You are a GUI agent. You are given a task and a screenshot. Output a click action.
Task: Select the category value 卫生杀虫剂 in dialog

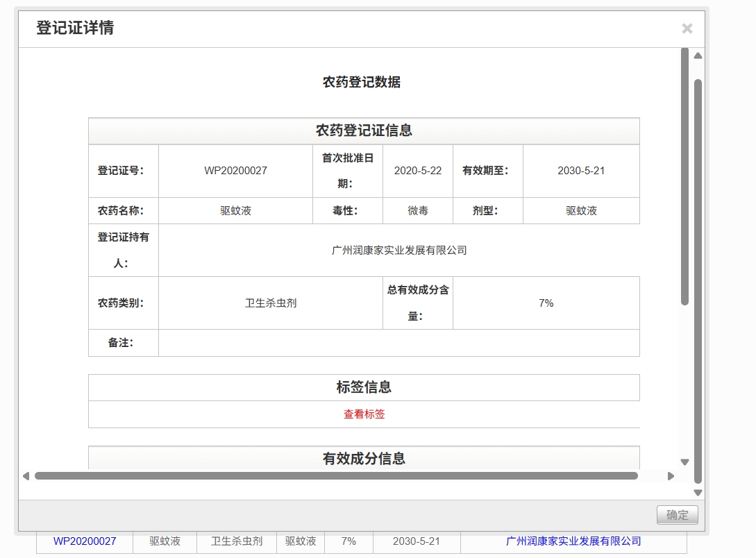point(271,303)
